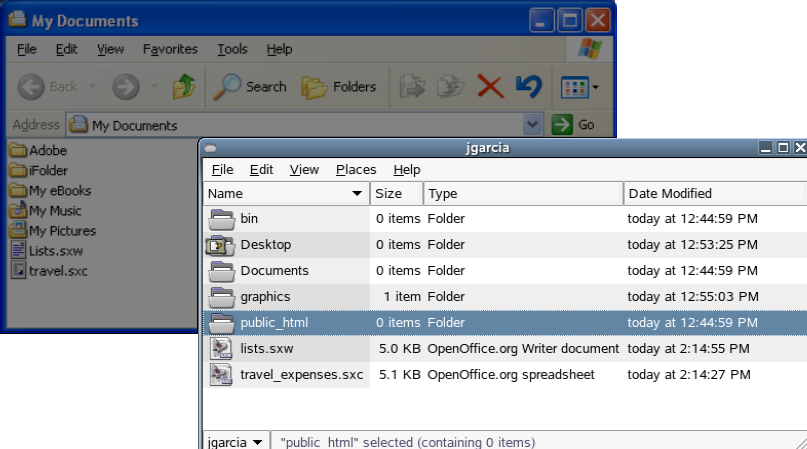807x449 pixels.
Task: Click Windows flag logo in My Documents
Action: coord(589,49)
